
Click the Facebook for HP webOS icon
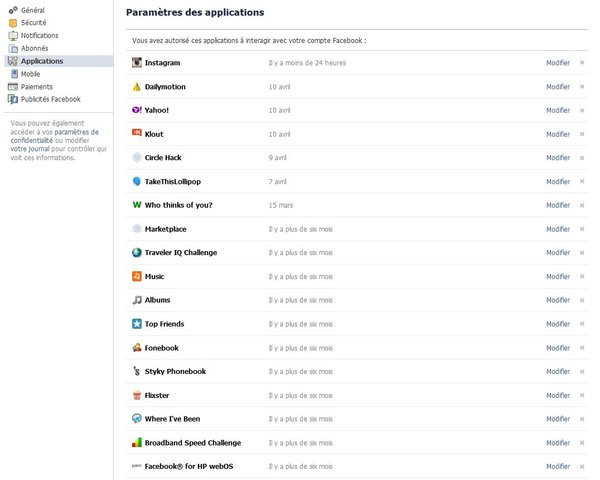coord(137,466)
